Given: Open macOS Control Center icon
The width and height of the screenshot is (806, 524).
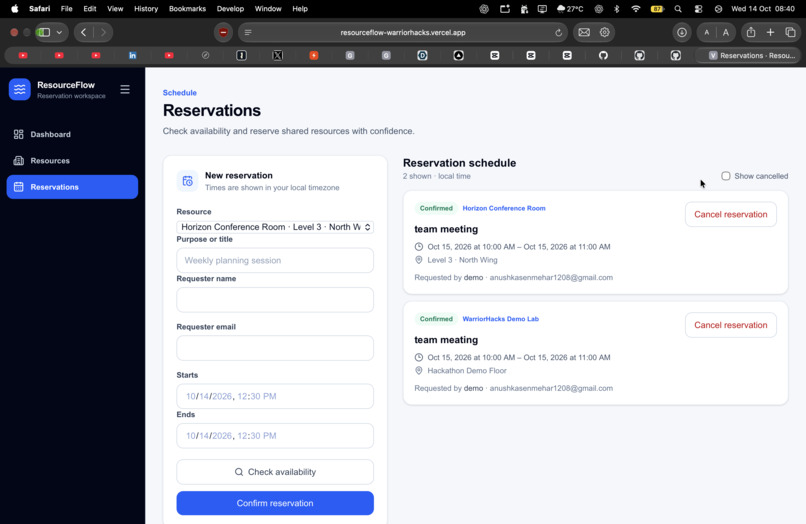Looking at the screenshot, I should (x=698, y=9).
